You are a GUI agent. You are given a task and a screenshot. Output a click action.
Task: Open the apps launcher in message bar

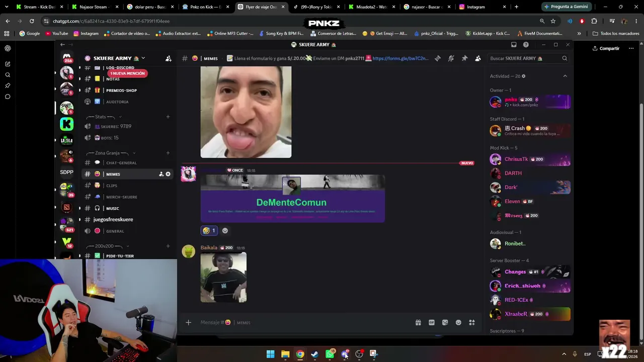pos(472,322)
